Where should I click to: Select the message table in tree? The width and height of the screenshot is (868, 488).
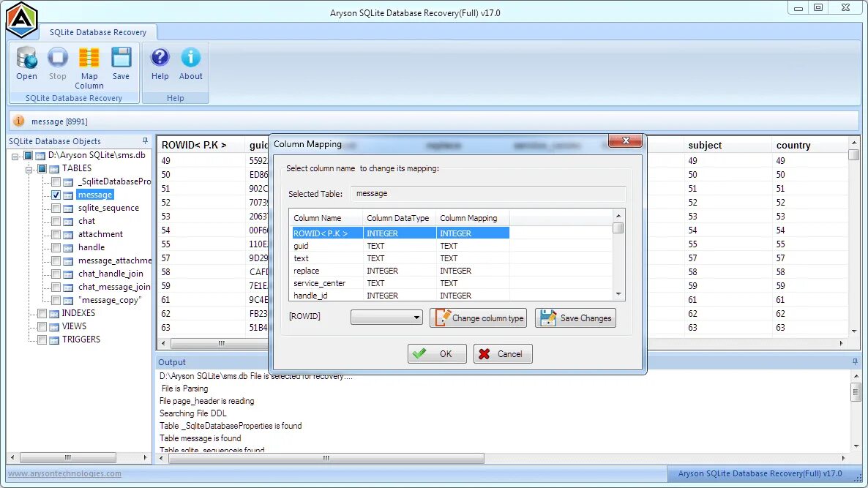point(94,195)
